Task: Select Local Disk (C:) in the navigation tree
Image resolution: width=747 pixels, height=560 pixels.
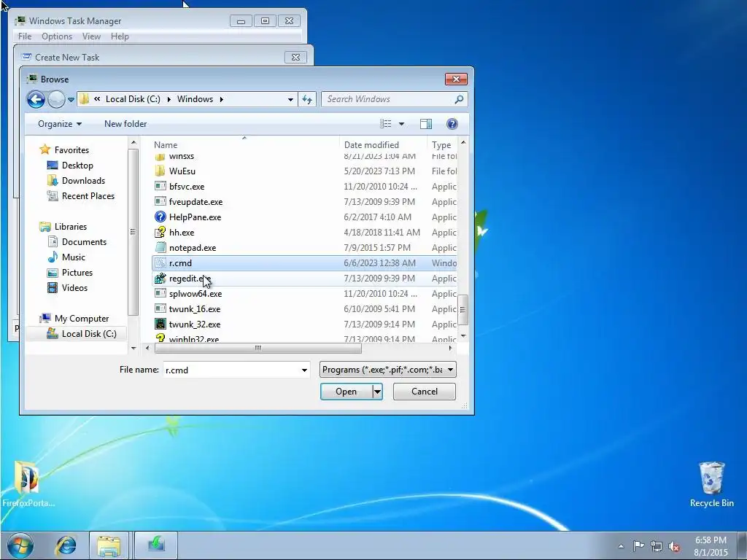Action: pyautogui.click(x=88, y=334)
